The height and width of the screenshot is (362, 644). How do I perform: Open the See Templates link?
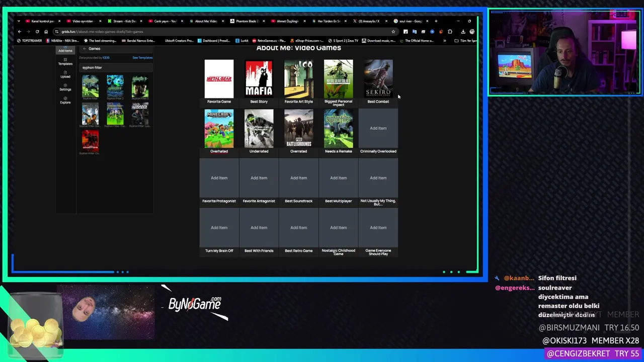click(142, 58)
